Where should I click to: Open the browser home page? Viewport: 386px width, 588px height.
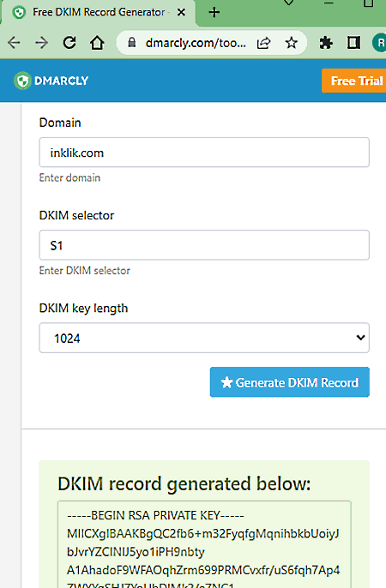click(x=97, y=43)
